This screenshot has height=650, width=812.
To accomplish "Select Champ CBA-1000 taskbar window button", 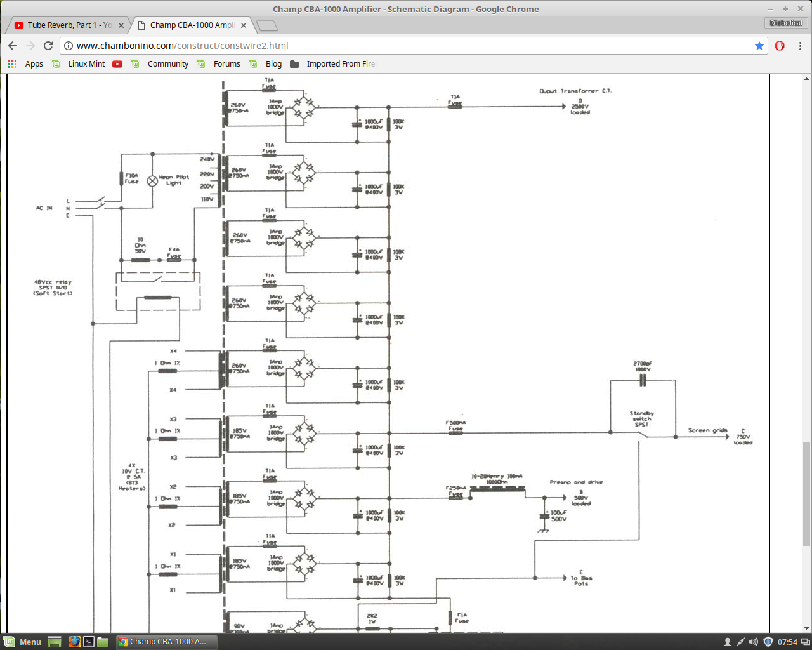I will coord(166,642).
